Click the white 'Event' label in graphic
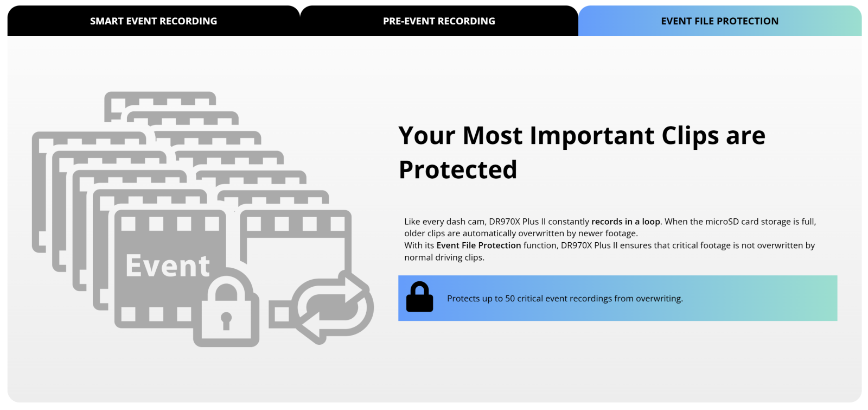 (168, 266)
